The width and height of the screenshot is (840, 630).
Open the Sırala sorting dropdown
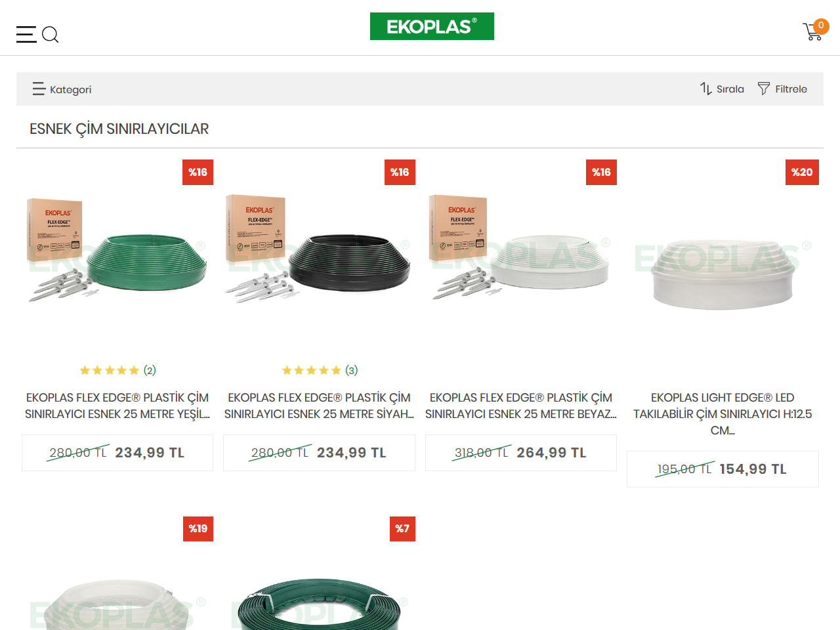click(x=722, y=89)
